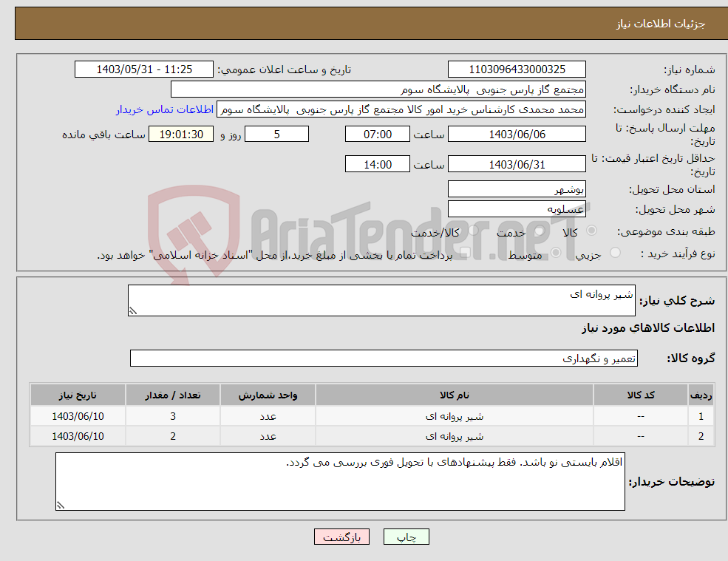Click the deadline time field 07:00
The width and height of the screenshot is (728, 561).
tap(378, 135)
